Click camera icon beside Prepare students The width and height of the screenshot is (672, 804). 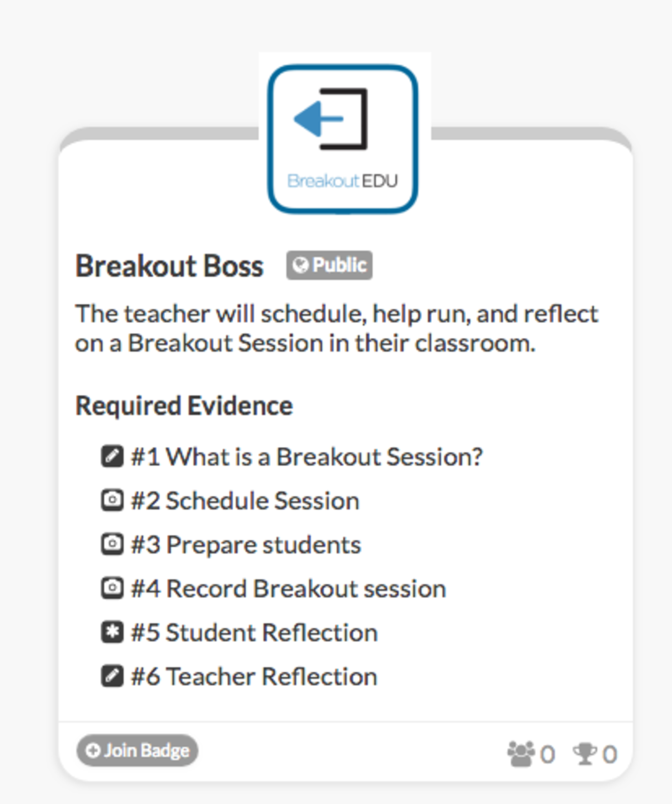[x=112, y=544]
